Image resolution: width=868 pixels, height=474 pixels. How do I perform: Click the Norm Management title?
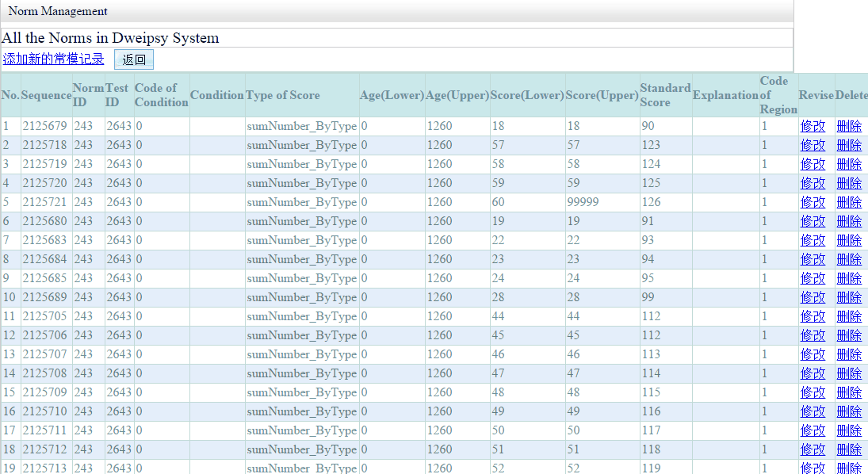tap(58, 11)
